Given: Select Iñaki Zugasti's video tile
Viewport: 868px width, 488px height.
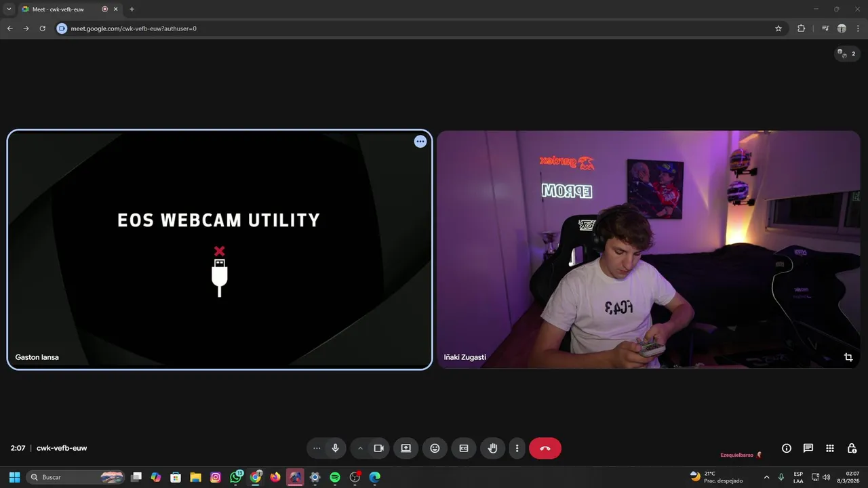Looking at the screenshot, I should tap(648, 249).
